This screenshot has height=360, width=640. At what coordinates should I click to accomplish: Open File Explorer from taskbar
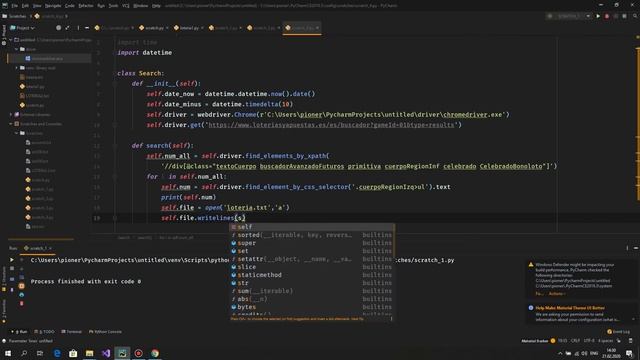tap(89, 353)
